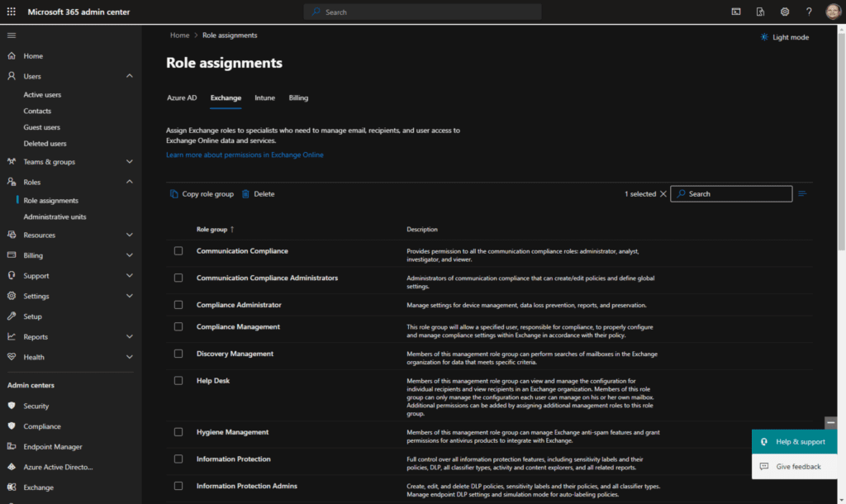846x504 pixels.
Task: Tick the Information Protection Admins checkbox
Action: pos(178,486)
